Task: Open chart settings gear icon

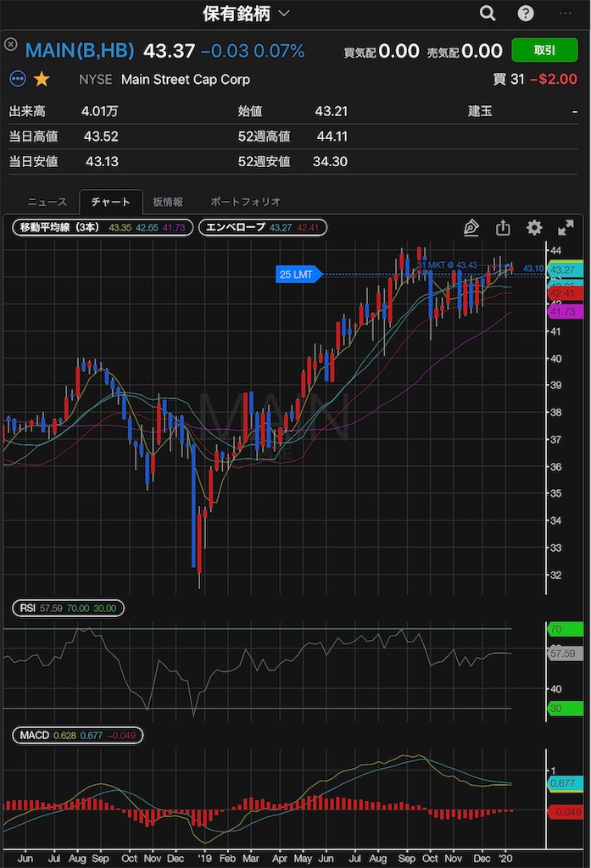Action: tap(534, 227)
